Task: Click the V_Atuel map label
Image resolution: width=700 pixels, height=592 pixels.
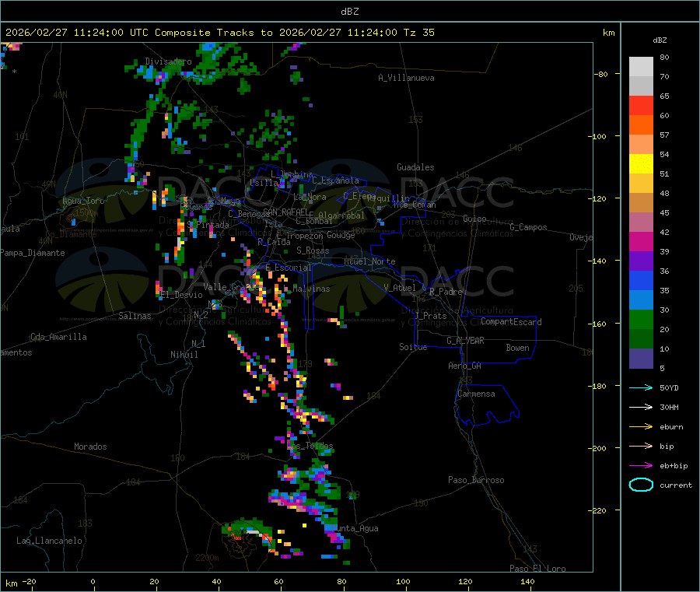Action: [400, 288]
